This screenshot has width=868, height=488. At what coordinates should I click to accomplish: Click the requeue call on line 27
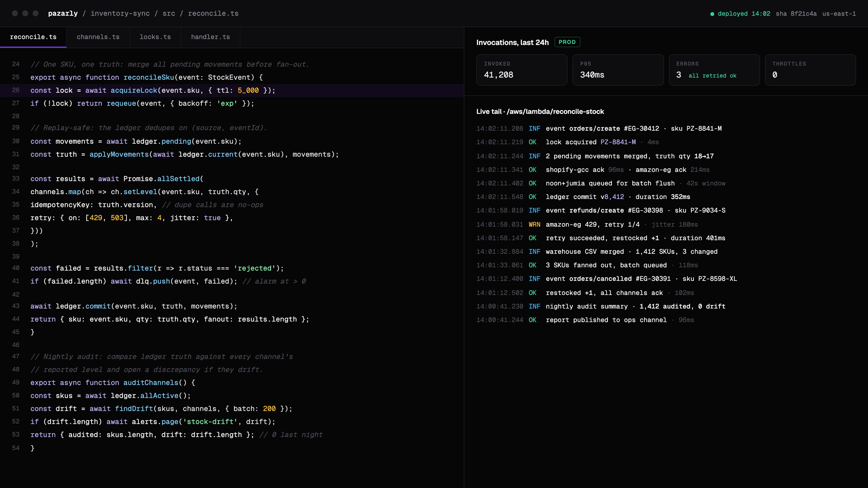pyautogui.click(x=121, y=103)
